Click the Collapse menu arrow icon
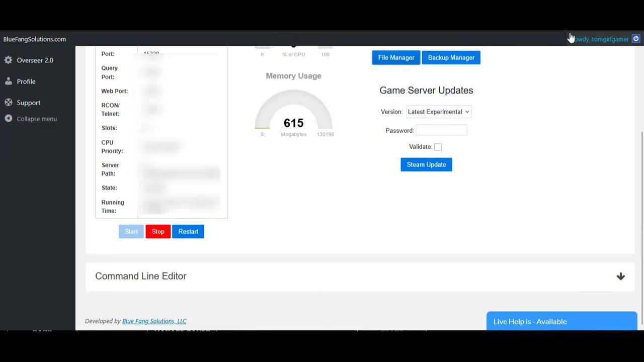 8,119
